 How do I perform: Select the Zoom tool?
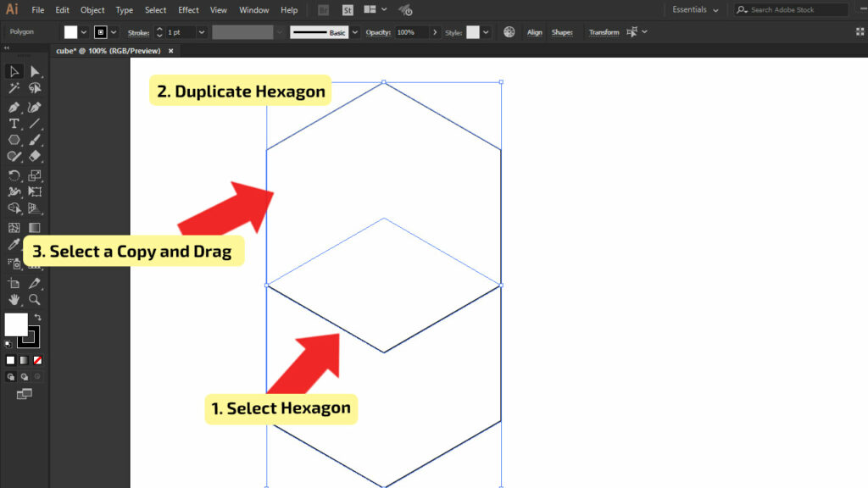click(x=35, y=300)
